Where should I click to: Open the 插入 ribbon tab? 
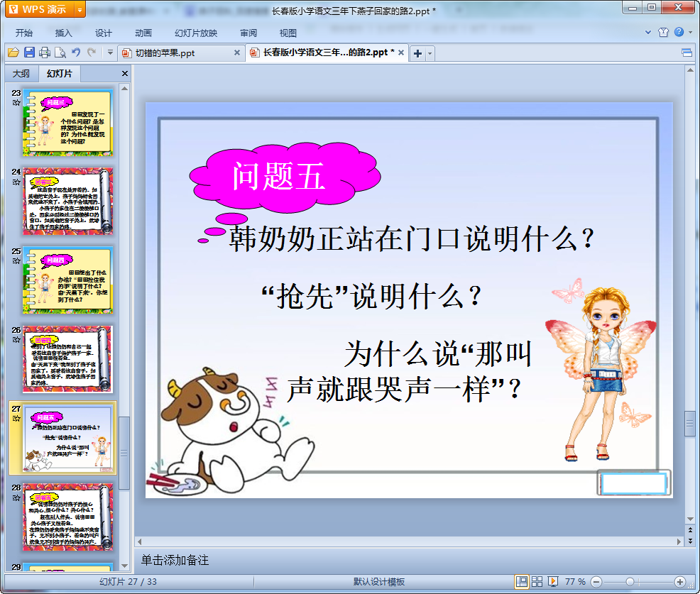click(63, 33)
